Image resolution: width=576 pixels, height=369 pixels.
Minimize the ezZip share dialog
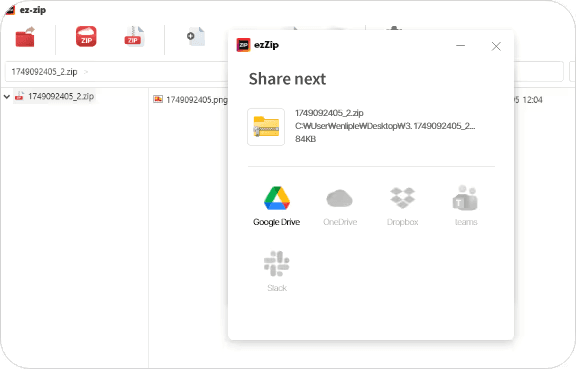(x=460, y=46)
